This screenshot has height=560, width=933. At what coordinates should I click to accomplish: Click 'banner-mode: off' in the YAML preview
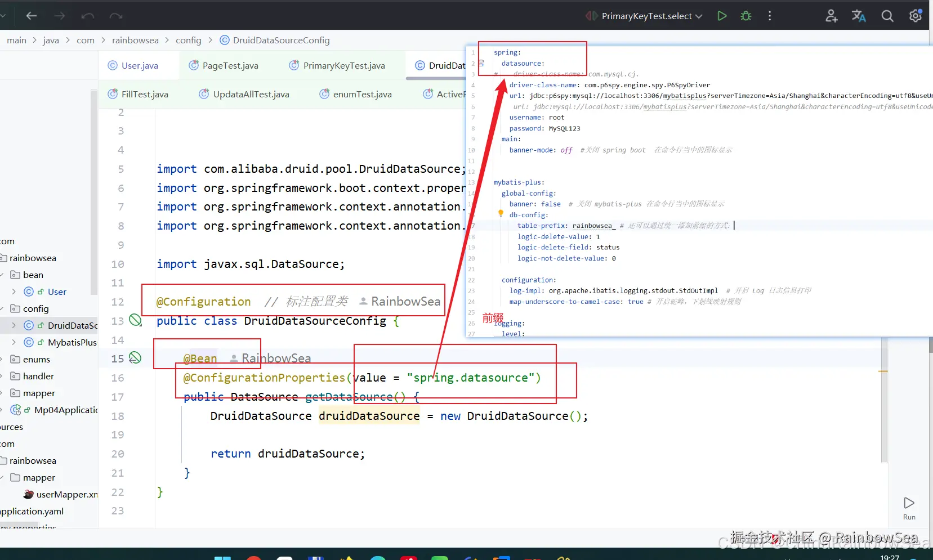point(541,150)
